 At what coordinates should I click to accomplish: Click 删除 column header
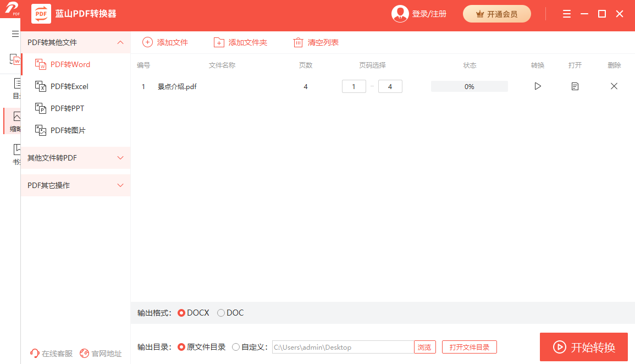(614, 65)
